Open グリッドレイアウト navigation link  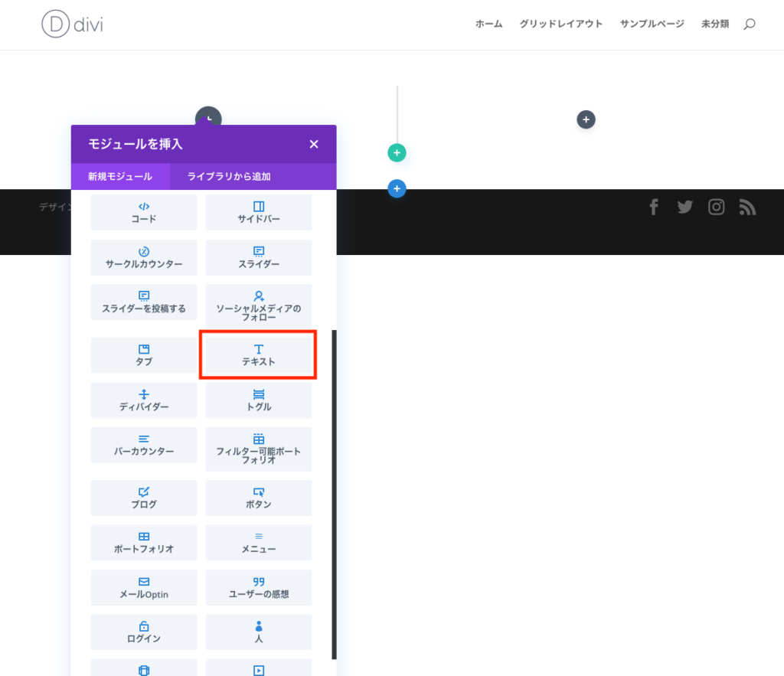tap(560, 24)
